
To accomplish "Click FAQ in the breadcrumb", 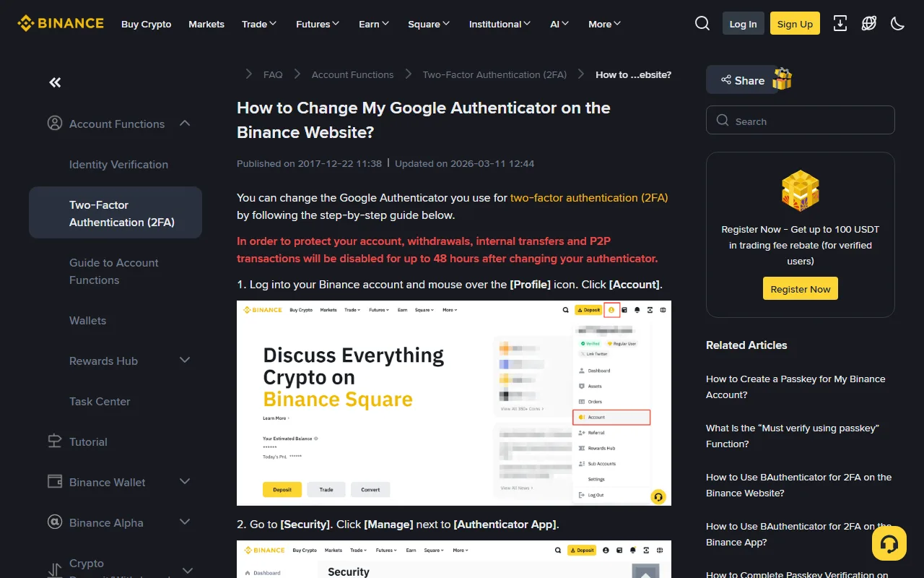I will (273, 74).
